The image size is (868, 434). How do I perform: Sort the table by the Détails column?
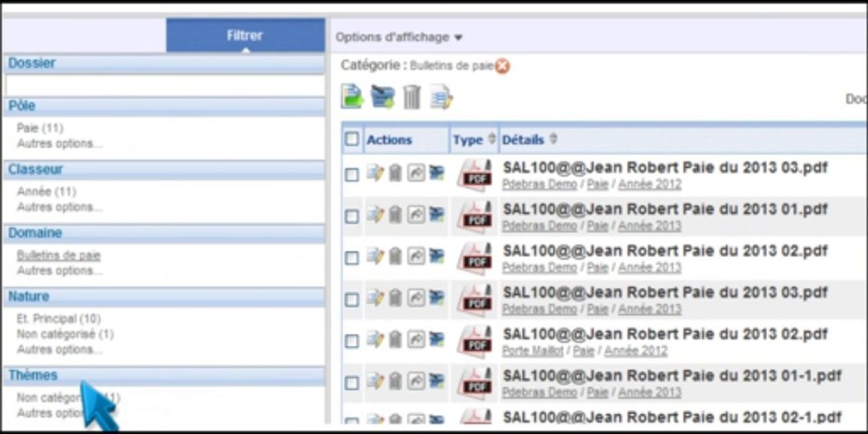coord(529,140)
